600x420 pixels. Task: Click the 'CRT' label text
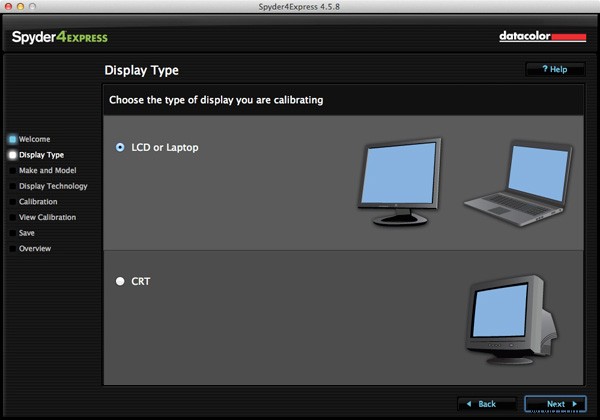pyautogui.click(x=140, y=282)
